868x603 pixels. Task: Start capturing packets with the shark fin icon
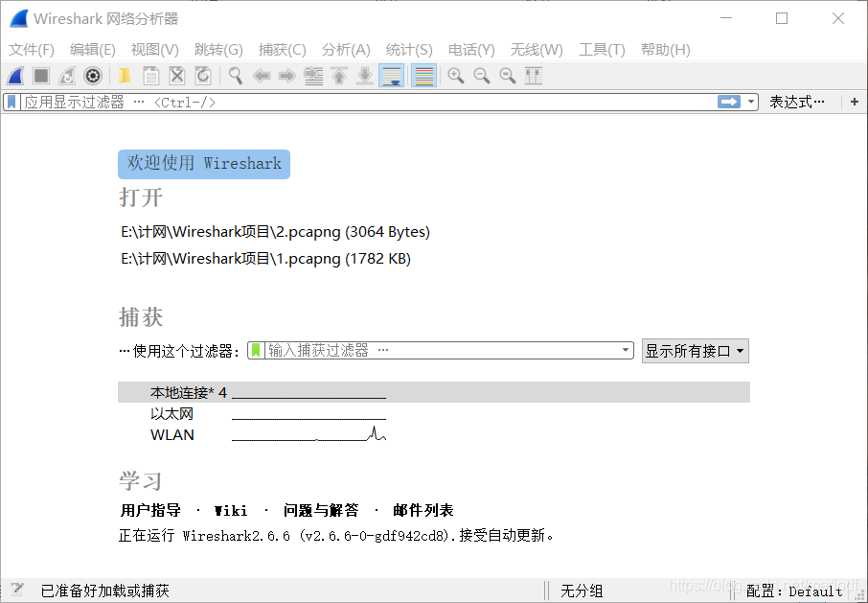(15, 76)
